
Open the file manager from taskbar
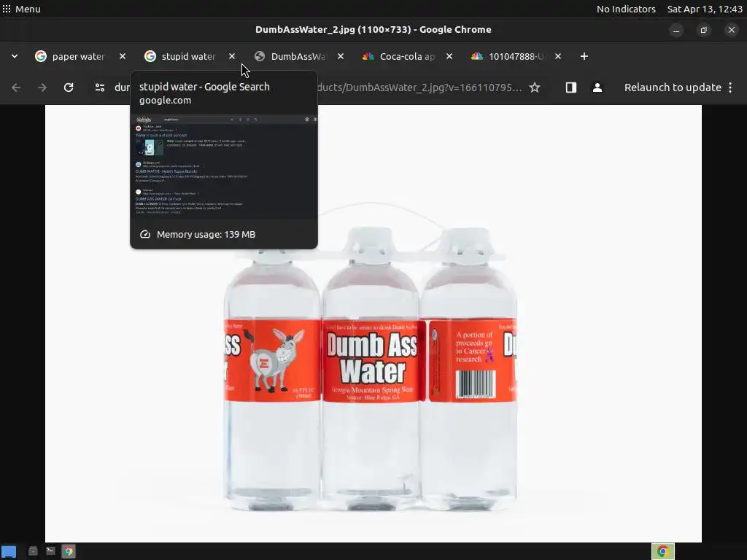[x=33, y=551]
